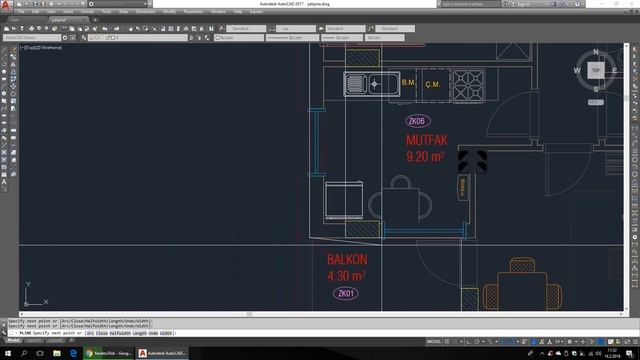Click the Layer Previous icon
The image size is (640, 360).
tap(199, 38)
